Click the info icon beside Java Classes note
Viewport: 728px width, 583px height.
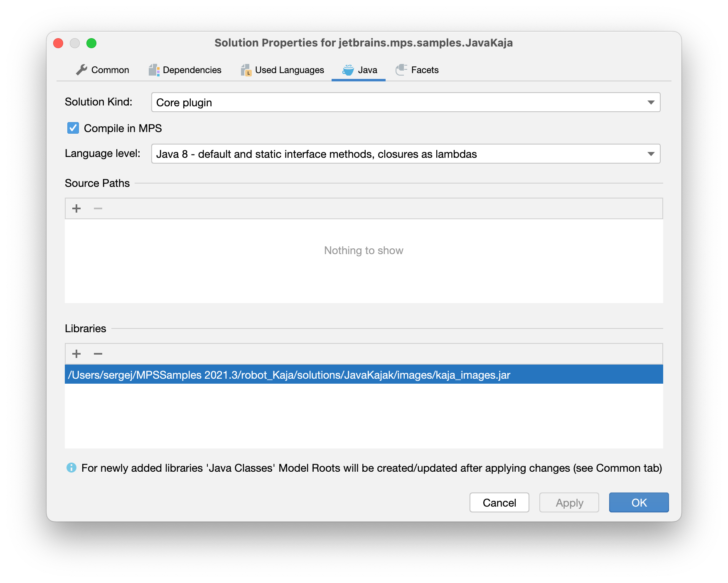(71, 468)
